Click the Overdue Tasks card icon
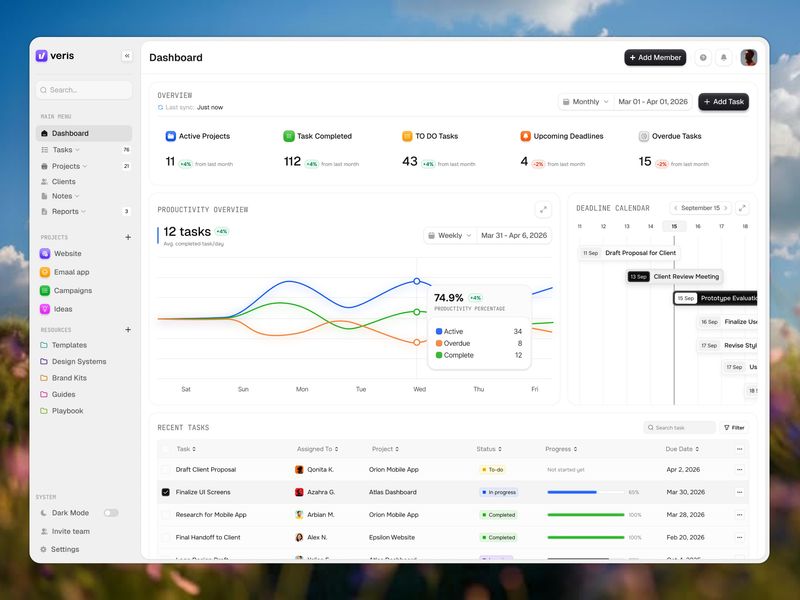 click(644, 136)
